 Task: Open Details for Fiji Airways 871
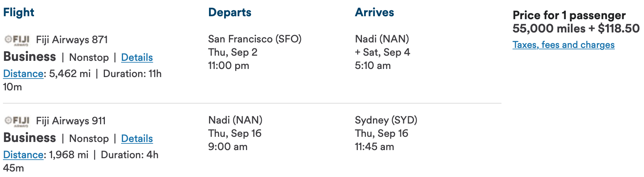(137, 58)
